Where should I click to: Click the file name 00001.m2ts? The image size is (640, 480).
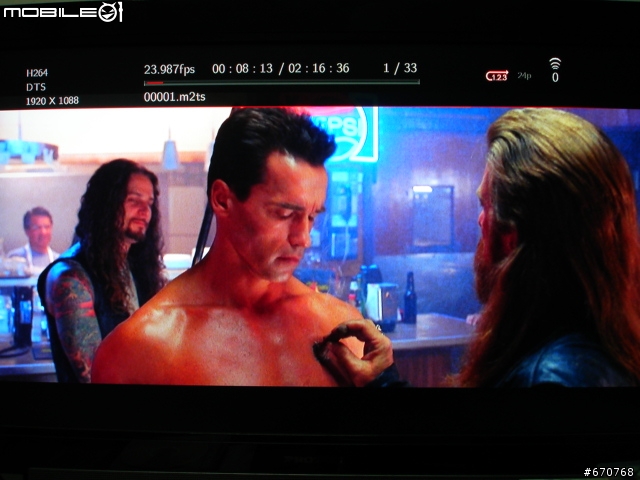174,97
